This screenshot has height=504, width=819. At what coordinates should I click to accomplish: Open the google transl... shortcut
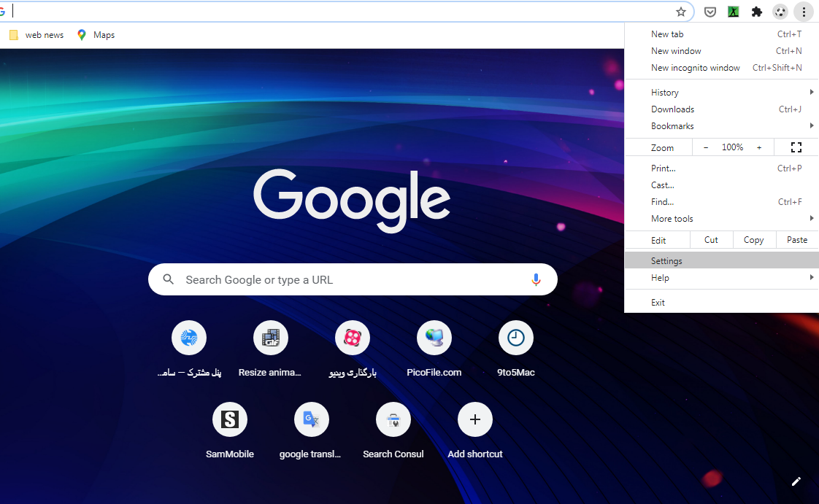pos(311,430)
